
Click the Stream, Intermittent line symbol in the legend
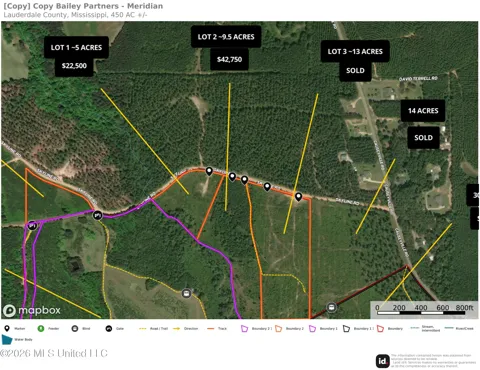click(x=415, y=328)
